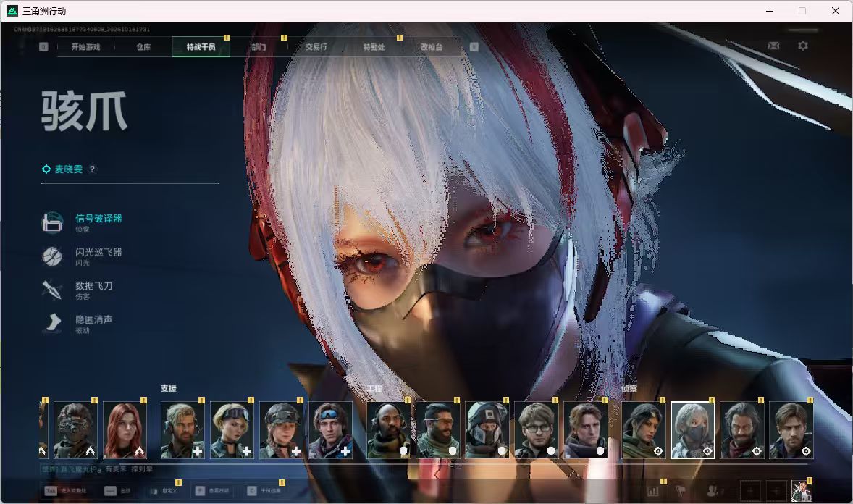The height and width of the screenshot is (504, 853).
Task: Select the blonde woman with goggles on forehead
Action: (232, 430)
